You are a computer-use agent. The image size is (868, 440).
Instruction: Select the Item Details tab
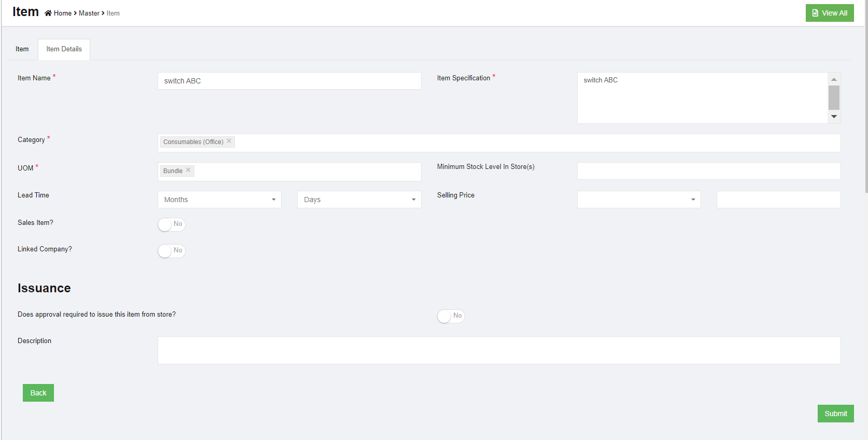point(64,49)
